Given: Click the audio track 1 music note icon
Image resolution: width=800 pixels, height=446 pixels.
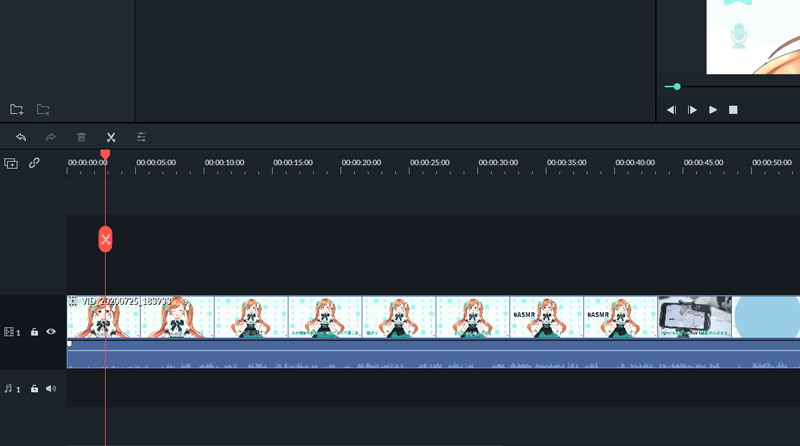Looking at the screenshot, I should click(x=8, y=389).
